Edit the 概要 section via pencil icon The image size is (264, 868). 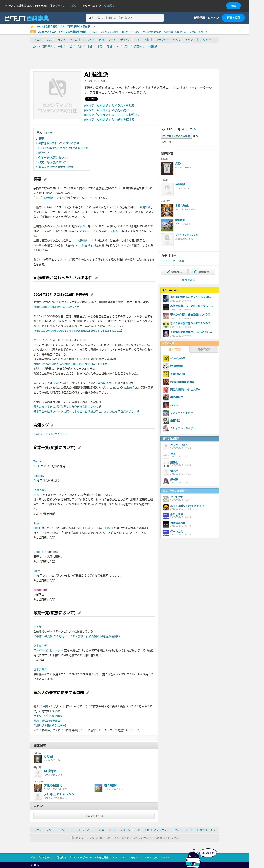pyautogui.click(x=45, y=180)
